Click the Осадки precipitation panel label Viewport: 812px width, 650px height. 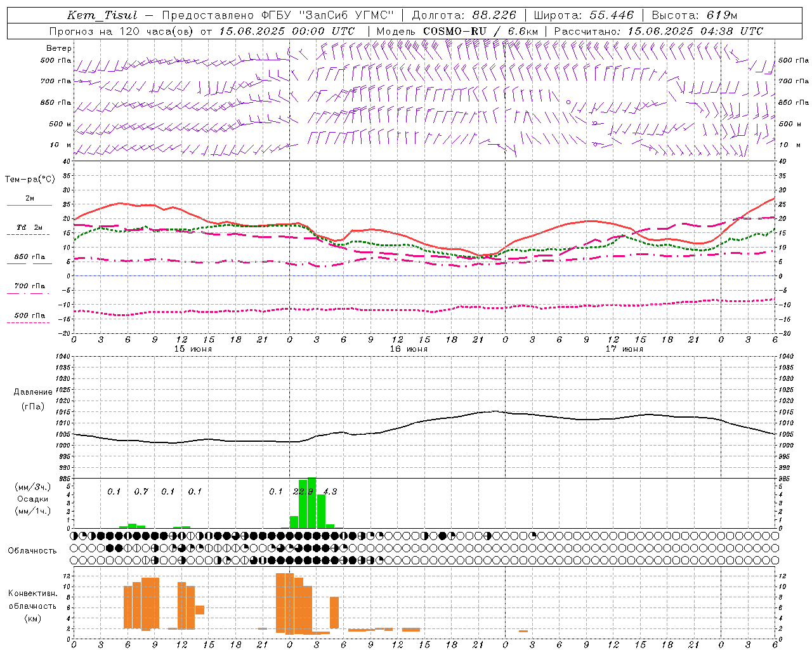click(32, 499)
